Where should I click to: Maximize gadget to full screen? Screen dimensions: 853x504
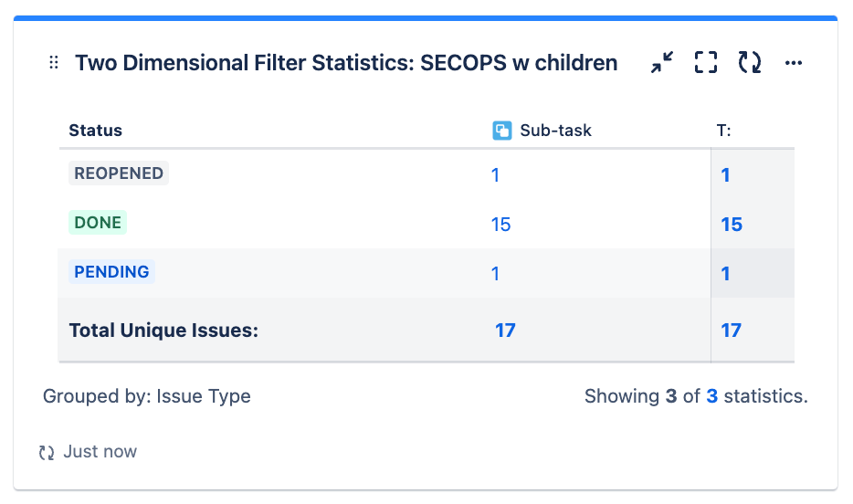coord(706,63)
